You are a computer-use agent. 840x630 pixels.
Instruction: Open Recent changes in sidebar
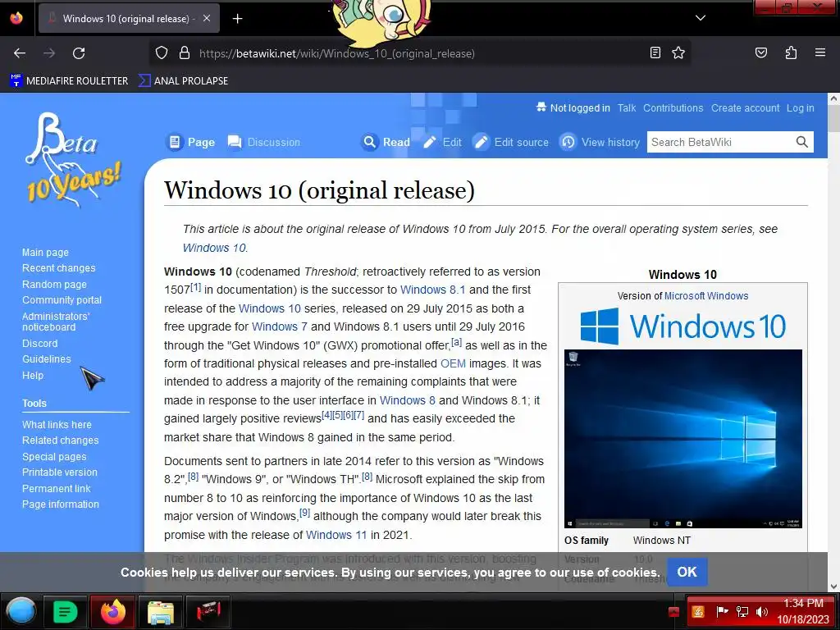[58, 268]
